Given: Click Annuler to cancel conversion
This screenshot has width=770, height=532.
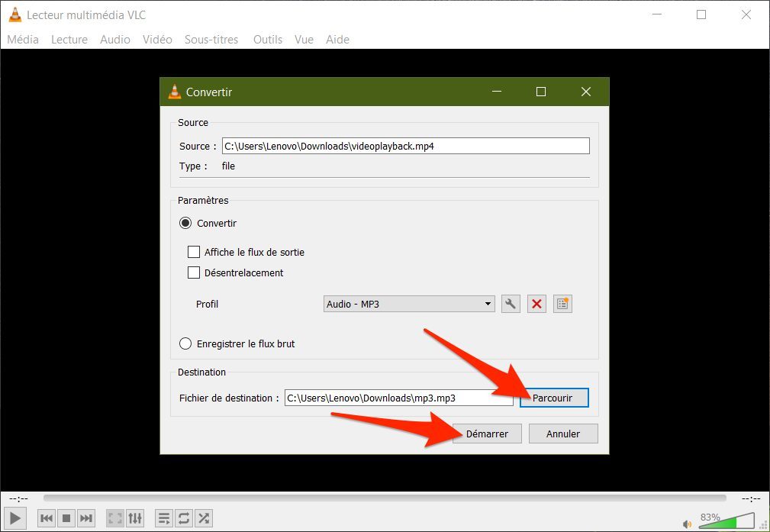Looking at the screenshot, I should tap(563, 434).
